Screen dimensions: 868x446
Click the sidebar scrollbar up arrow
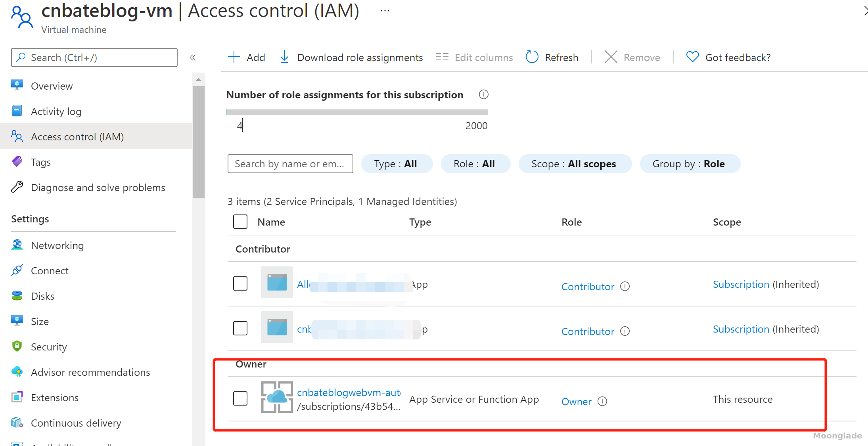point(199,80)
